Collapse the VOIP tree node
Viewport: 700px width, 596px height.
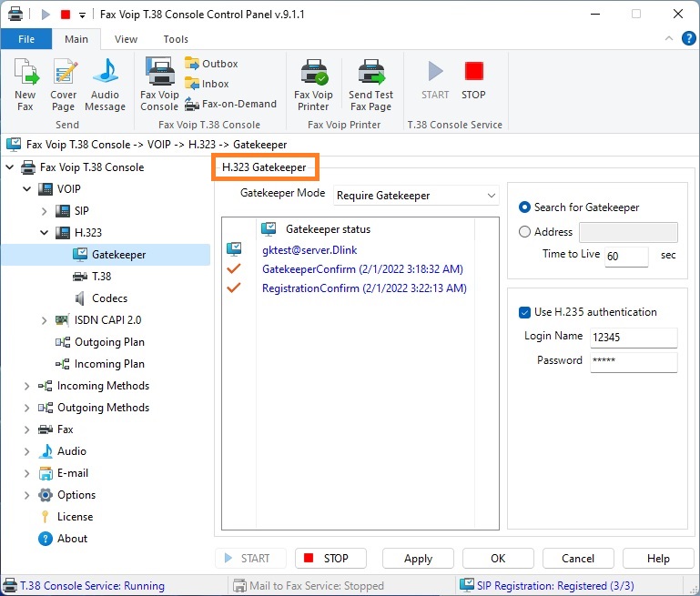(26, 189)
